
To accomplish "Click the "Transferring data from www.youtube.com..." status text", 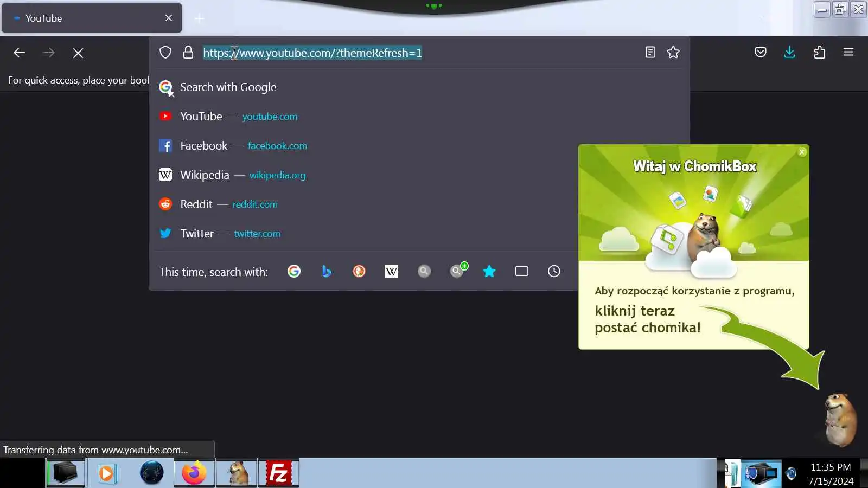I will coord(95,450).
